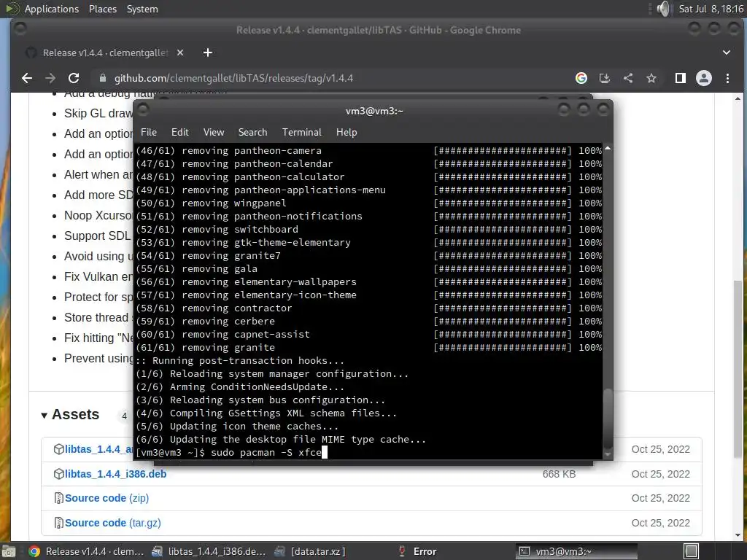Close the Release v1.4.4 tab
This screenshot has height=560, width=747.
(180, 52)
